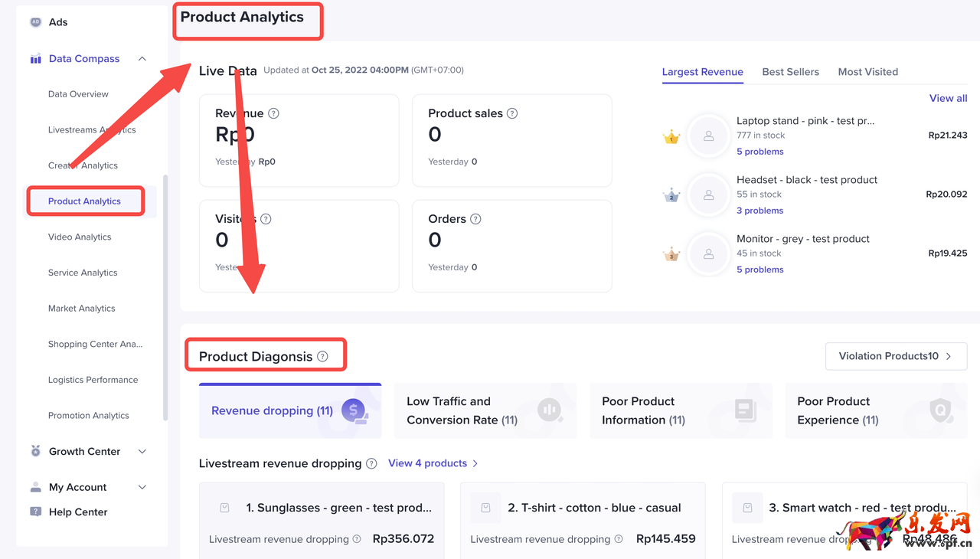Click help icon beside Orders

pos(475,219)
